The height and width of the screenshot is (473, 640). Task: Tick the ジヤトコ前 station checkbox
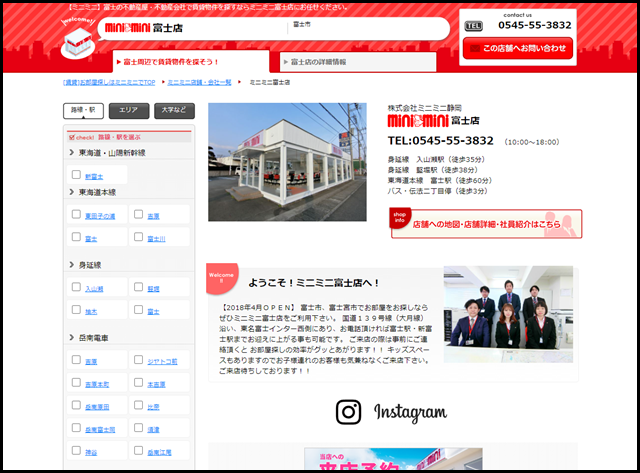138,360
